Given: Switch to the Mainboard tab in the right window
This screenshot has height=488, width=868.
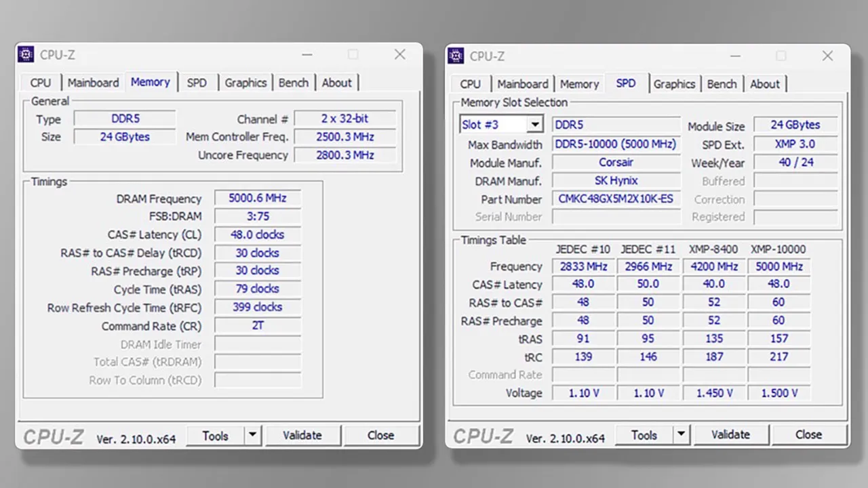Looking at the screenshot, I should (x=523, y=84).
